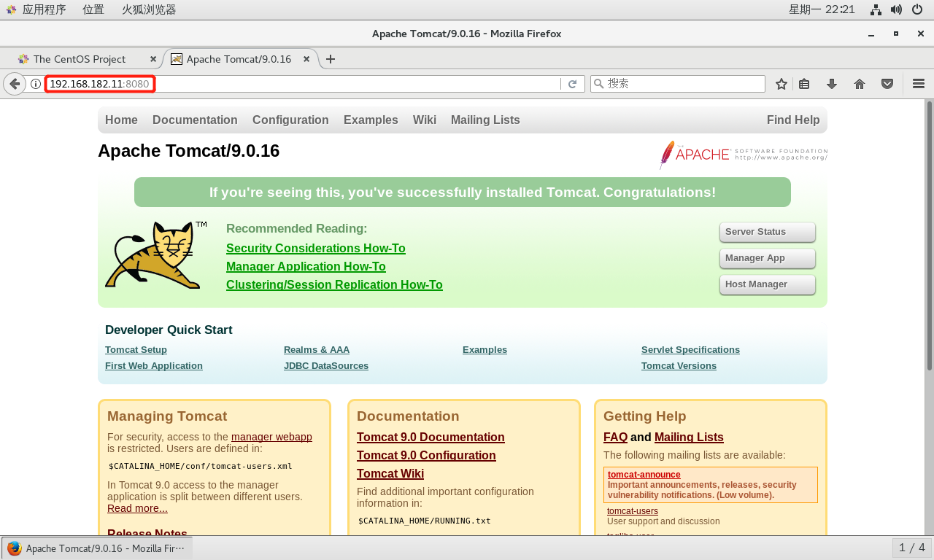Viewport: 934px width, 560px height.
Task: Open Documentation in the Tomcat navigation bar
Action: coord(195,120)
